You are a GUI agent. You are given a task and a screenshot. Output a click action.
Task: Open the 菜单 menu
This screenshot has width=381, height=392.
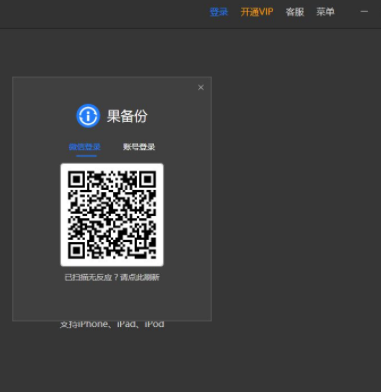tap(325, 12)
